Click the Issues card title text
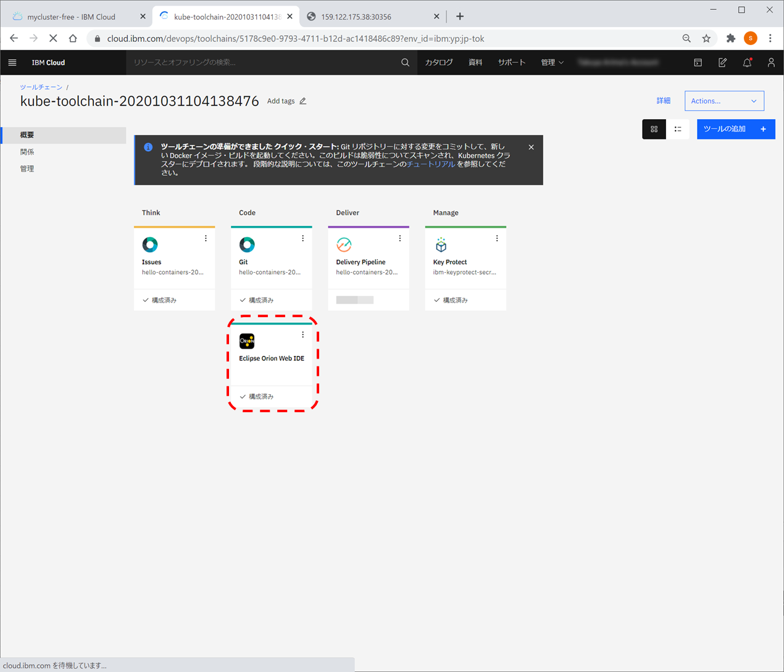Viewport: 784px width, 672px height. coord(151,262)
